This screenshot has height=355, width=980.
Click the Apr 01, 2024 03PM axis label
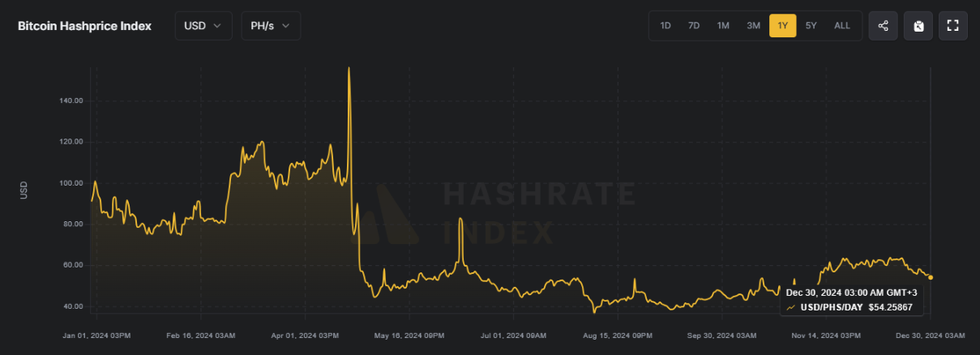[305, 335]
